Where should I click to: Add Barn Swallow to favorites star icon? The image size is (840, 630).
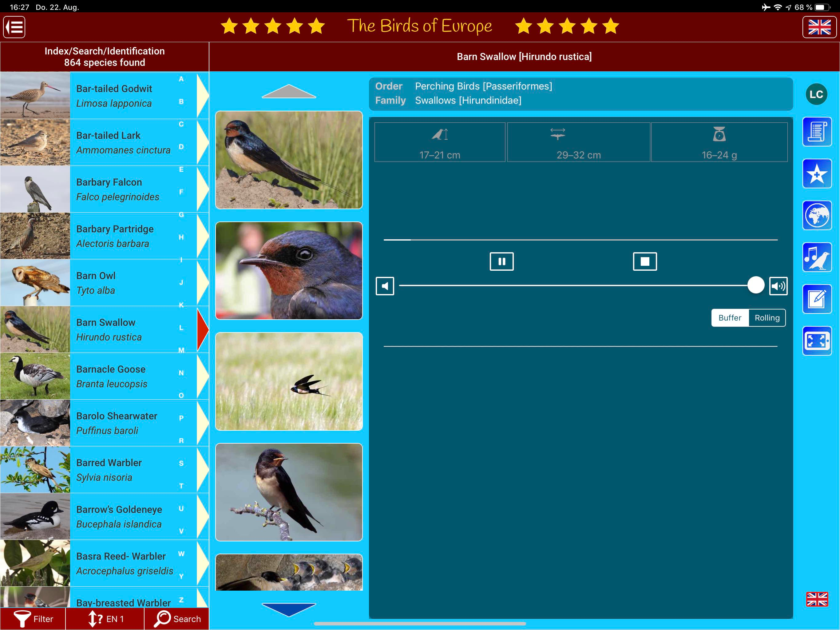817,173
